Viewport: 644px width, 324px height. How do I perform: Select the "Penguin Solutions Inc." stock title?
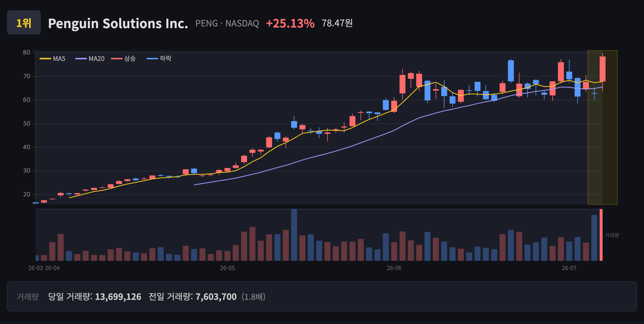[118, 24]
